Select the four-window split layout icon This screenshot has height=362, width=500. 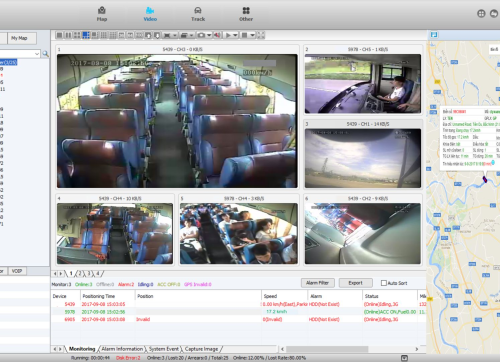tap(77, 35)
